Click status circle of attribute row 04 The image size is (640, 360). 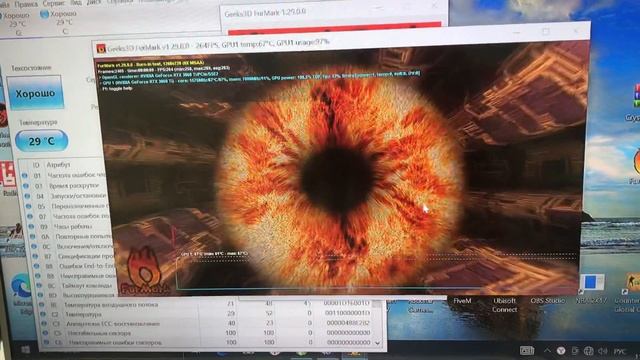coord(27,196)
